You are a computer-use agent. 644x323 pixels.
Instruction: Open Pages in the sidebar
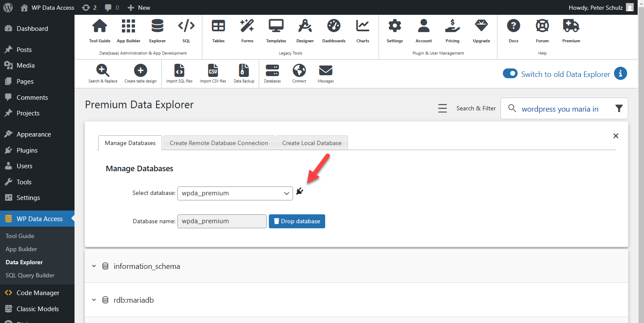25,82
